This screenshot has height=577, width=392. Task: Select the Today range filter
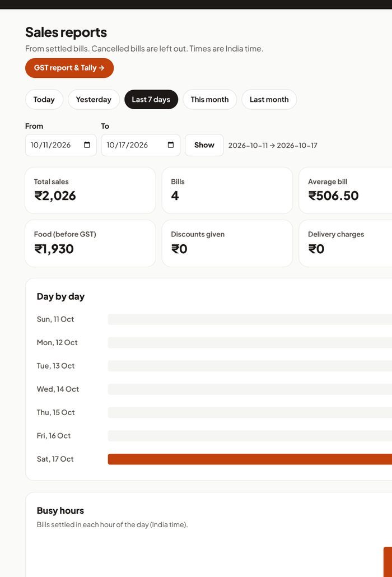coord(44,99)
